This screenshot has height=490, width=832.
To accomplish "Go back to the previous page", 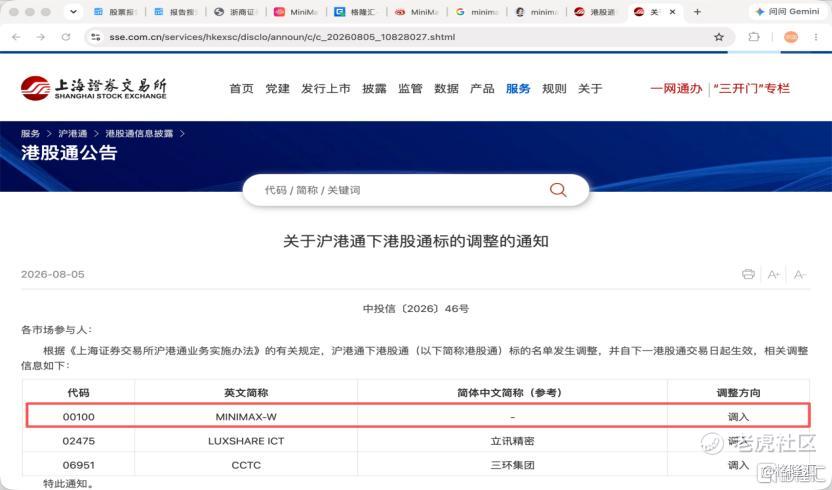I will click(16, 37).
